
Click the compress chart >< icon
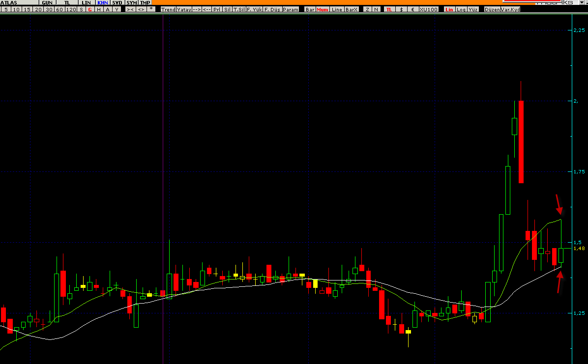(x=130, y=9)
